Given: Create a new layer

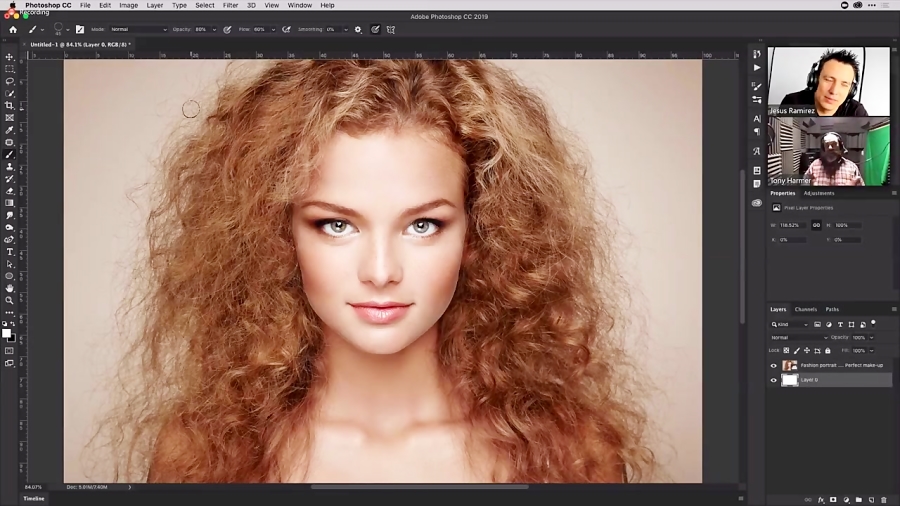Looking at the screenshot, I should coord(871,500).
